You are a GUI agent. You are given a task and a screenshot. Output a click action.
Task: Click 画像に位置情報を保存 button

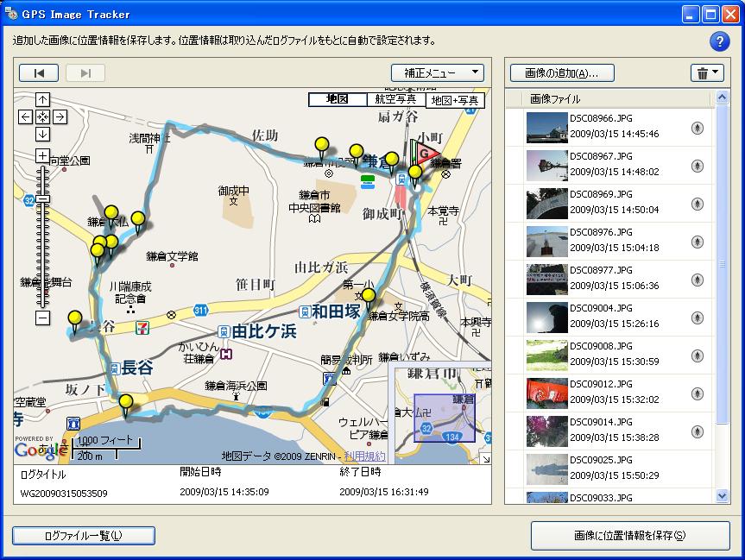click(629, 536)
